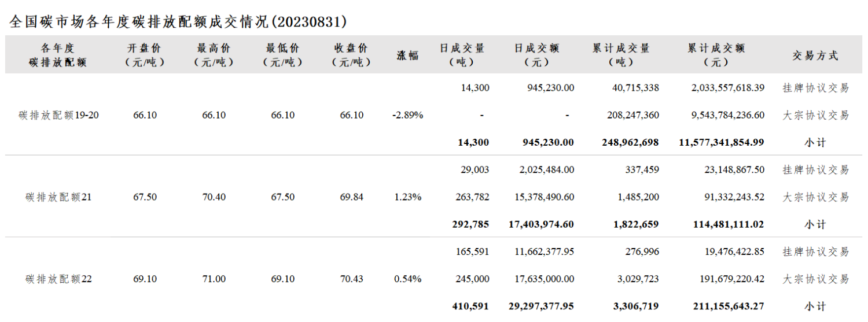Select the subtotal amount 11,577,341,854.99
The height and width of the screenshot is (322, 868).
(722, 142)
